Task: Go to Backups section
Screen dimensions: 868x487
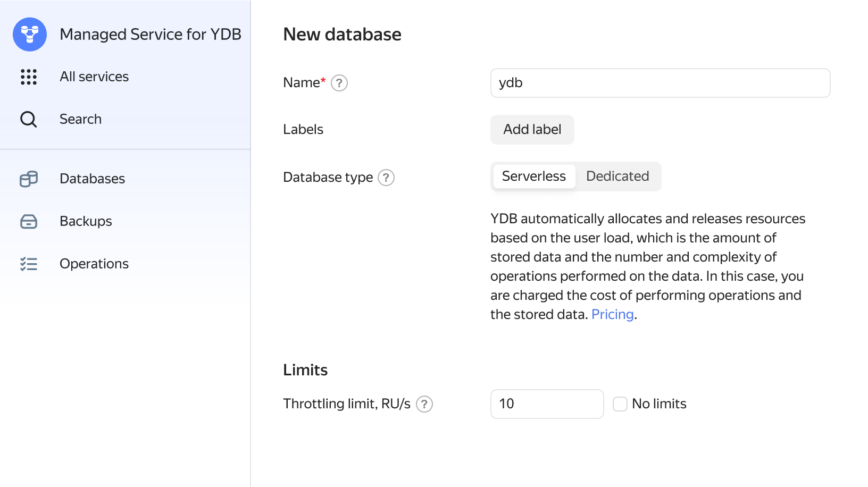Action: [86, 221]
